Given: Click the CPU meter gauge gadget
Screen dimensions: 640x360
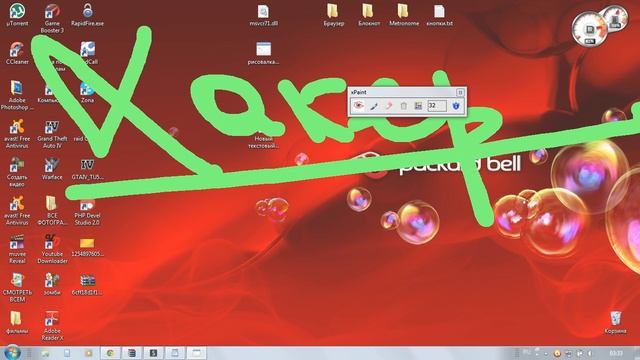Looking at the screenshot, I should point(589,29).
